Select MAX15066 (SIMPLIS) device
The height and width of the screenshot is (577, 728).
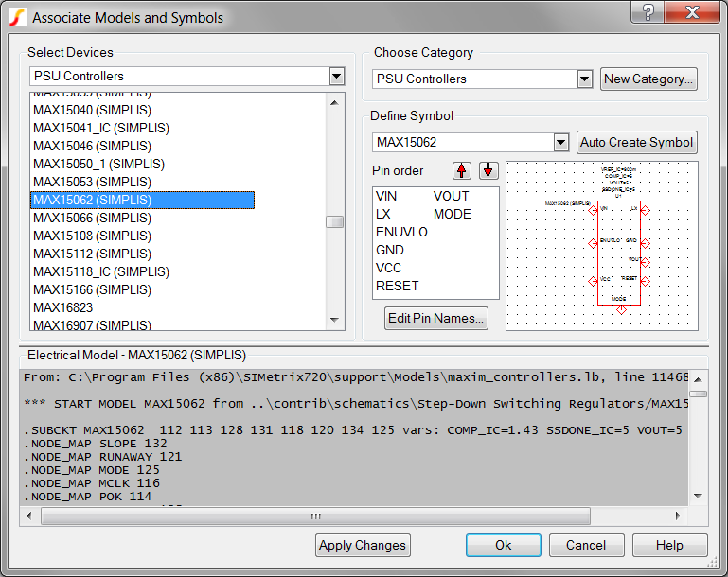(x=93, y=218)
